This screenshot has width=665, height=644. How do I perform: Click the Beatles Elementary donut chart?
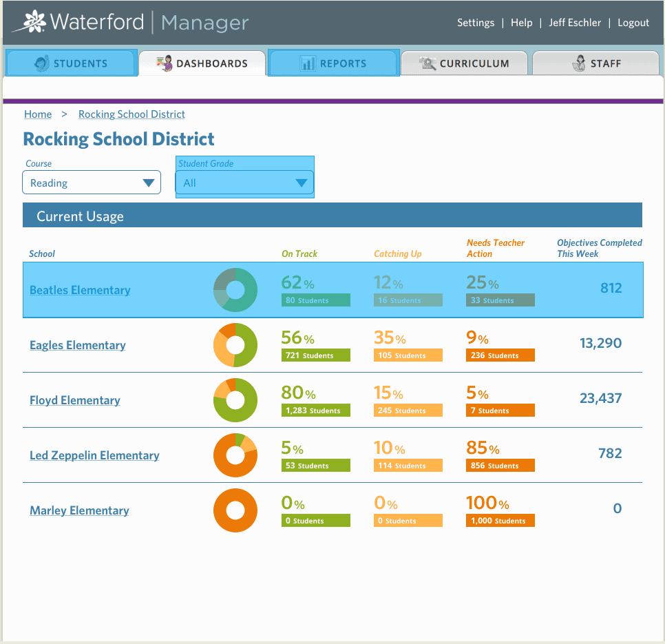(235, 290)
